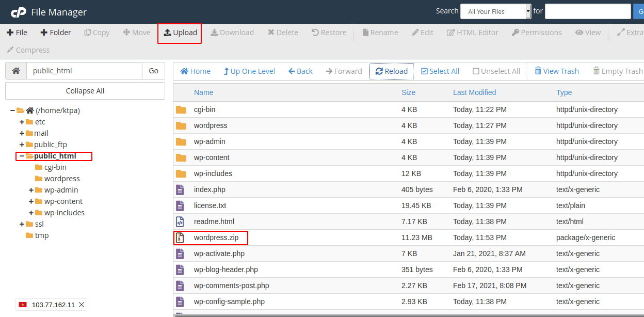The height and width of the screenshot is (317, 644).
Task: Select the wp-blog-header.php file name
Action: [x=226, y=270]
